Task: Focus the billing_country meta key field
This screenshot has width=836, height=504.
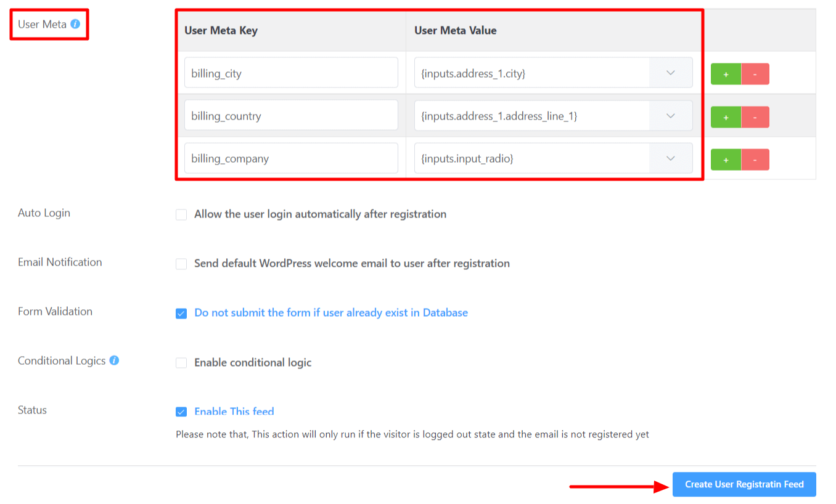Action: (x=291, y=115)
